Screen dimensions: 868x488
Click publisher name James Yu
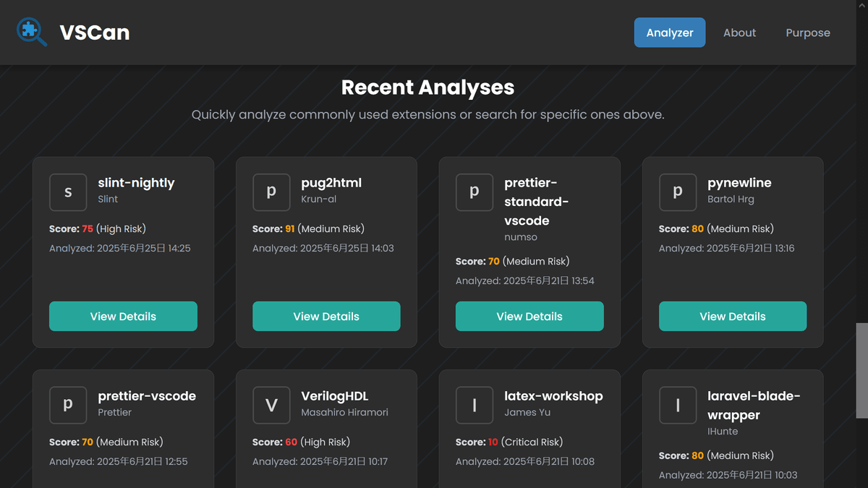pyautogui.click(x=527, y=412)
